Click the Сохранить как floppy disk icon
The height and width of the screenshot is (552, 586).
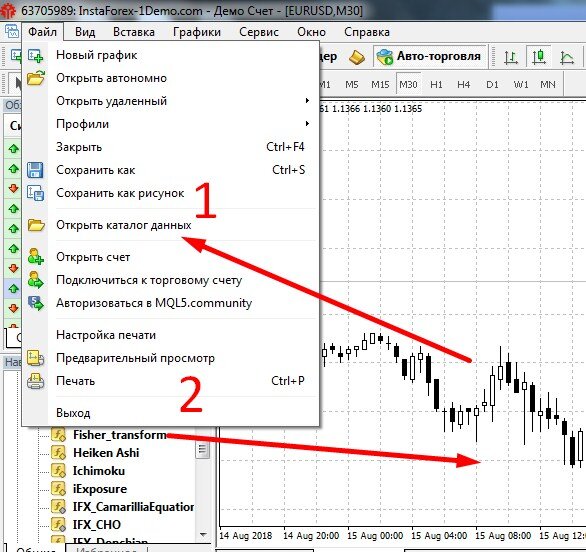pos(36,170)
